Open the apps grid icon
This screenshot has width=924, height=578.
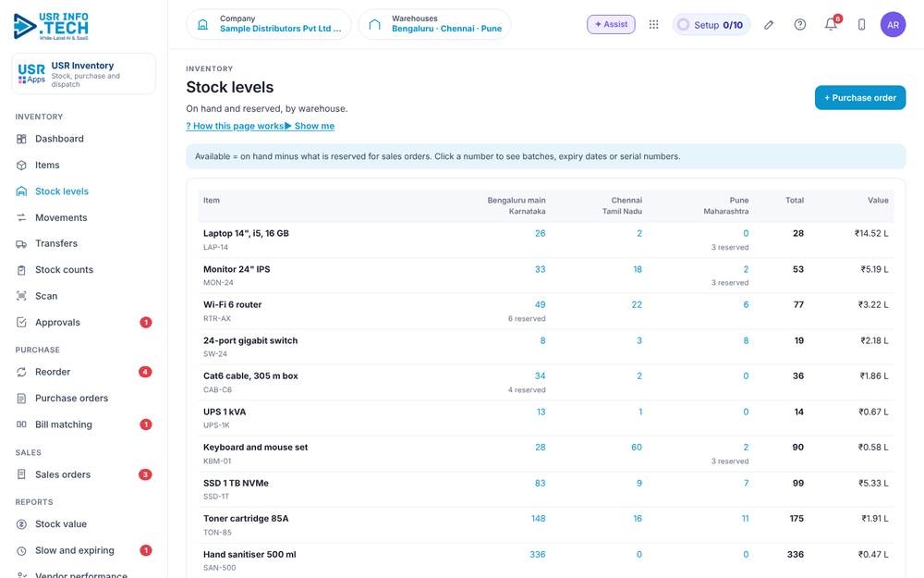[x=653, y=24]
